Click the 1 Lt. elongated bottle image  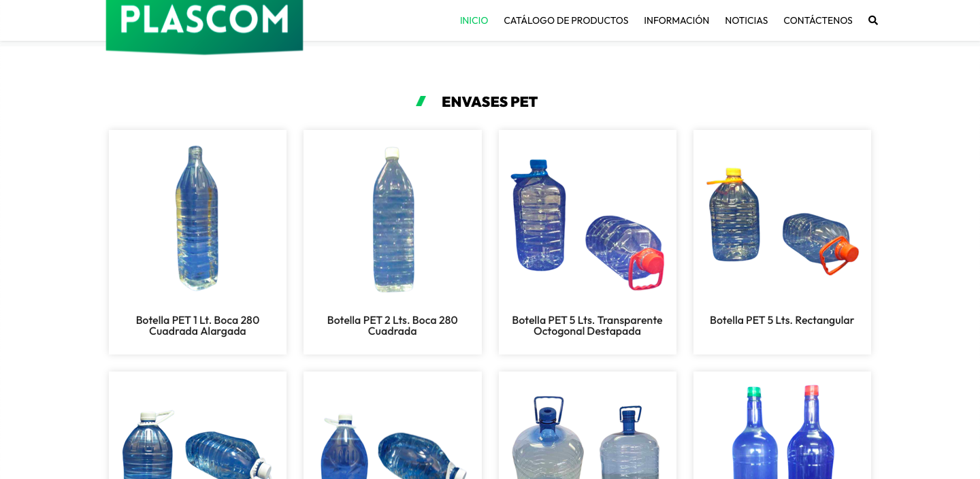197,218
